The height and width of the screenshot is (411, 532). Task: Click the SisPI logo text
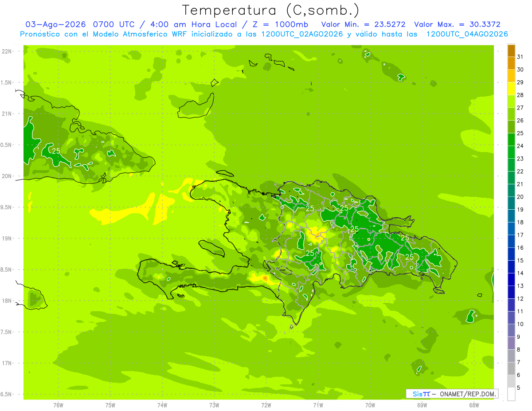coord(421,394)
